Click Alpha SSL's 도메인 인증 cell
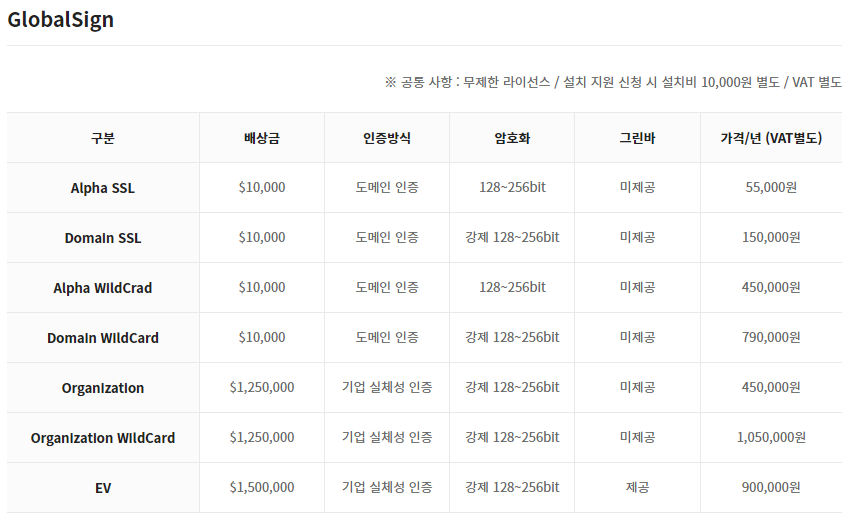Viewport: 849px width, 518px height. pos(387,187)
